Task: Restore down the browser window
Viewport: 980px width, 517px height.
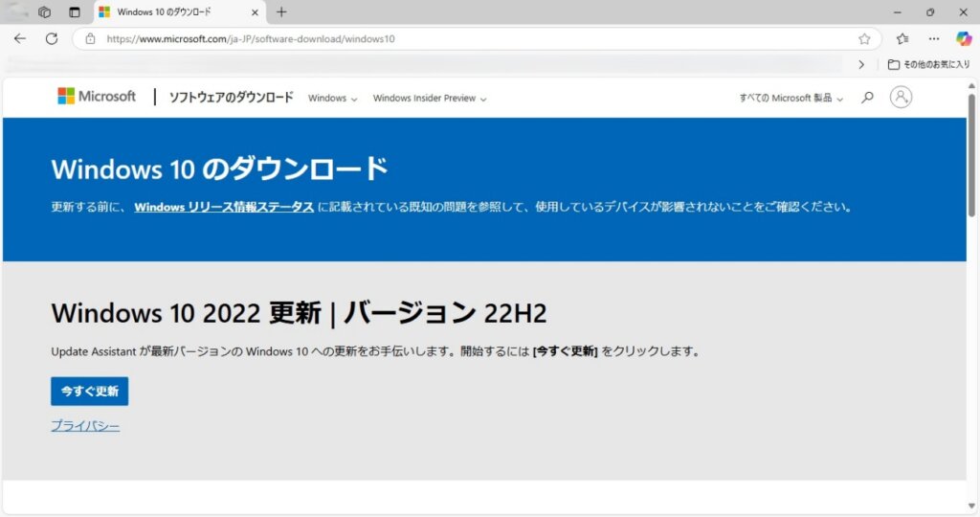Action: (930, 11)
